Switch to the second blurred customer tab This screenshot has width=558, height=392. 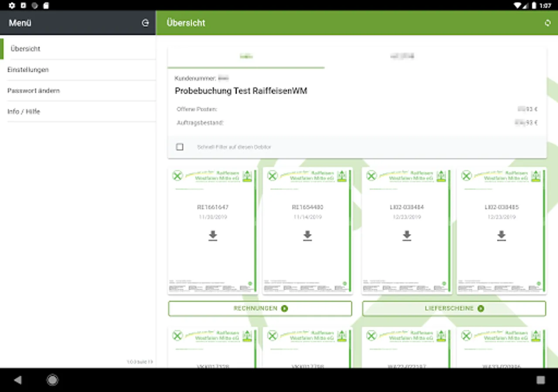coord(402,57)
